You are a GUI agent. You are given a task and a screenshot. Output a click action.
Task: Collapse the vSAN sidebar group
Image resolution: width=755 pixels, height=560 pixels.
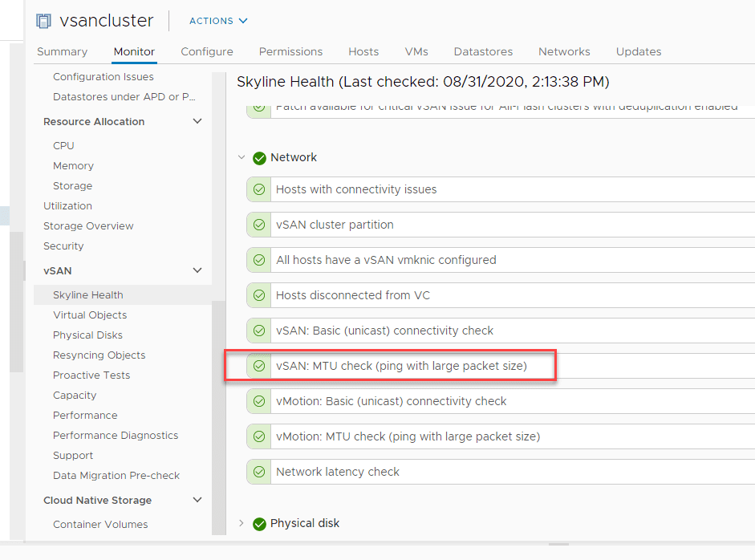coord(197,271)
